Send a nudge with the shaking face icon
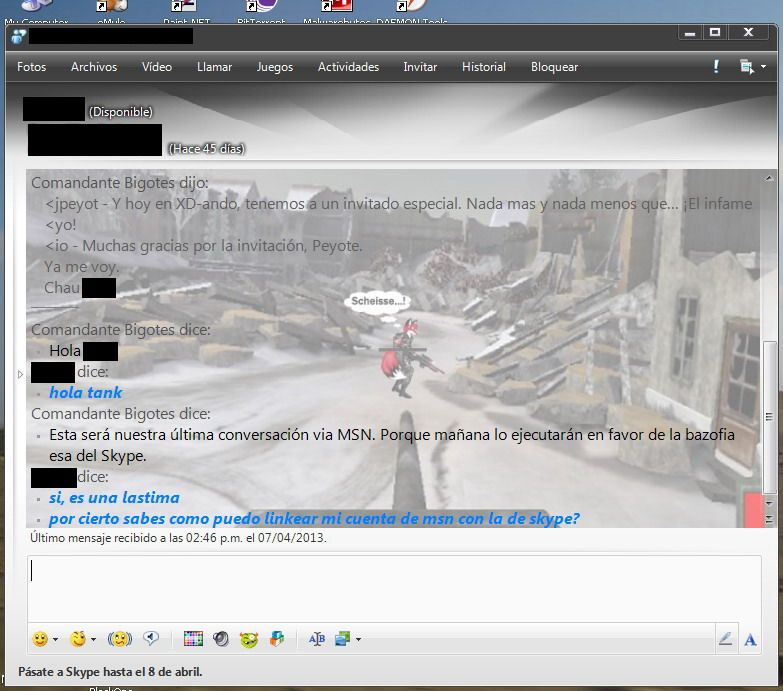Viewport: 783px width, 691px height. [x=120, y=639]
